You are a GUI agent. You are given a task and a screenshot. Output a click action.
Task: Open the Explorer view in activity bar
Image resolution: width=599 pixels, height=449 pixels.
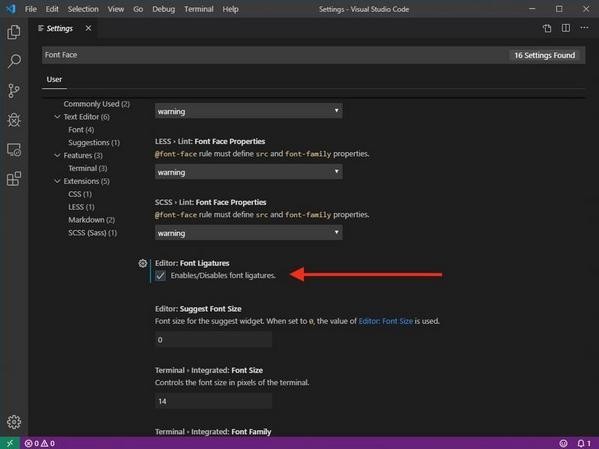[14, 32]
